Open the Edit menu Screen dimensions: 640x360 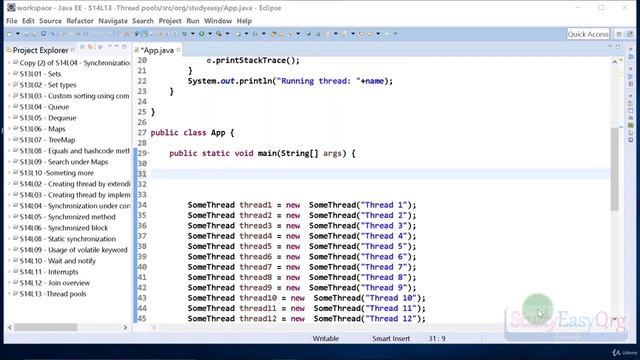pos(28,21)
